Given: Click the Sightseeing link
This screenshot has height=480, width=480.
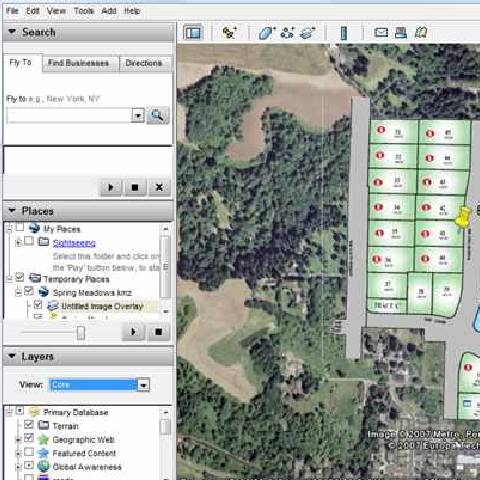Looking at the screenshot, I should tap(74, 243).
